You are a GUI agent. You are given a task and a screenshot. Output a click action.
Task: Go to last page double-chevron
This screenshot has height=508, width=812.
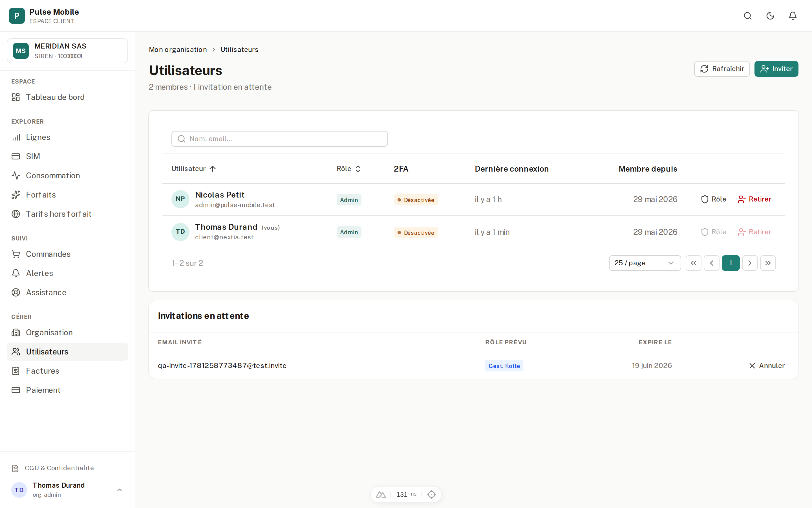pyautogui.click(x=768, y=263)
